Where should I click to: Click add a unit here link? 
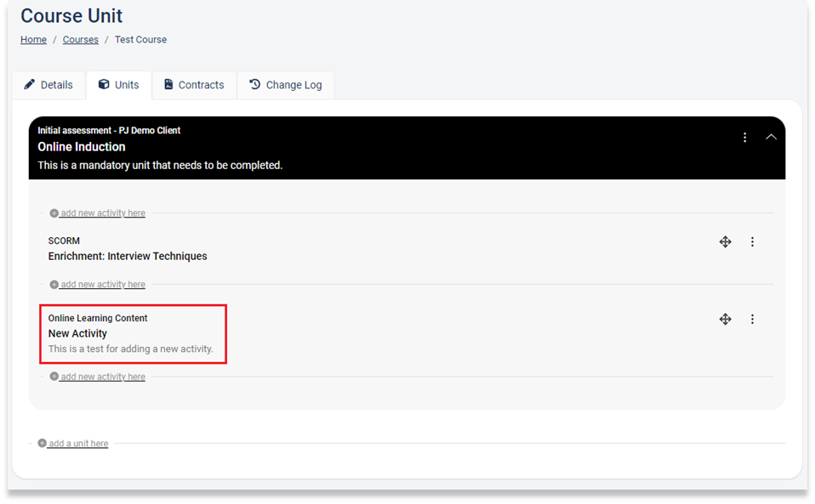pos(78,444)
